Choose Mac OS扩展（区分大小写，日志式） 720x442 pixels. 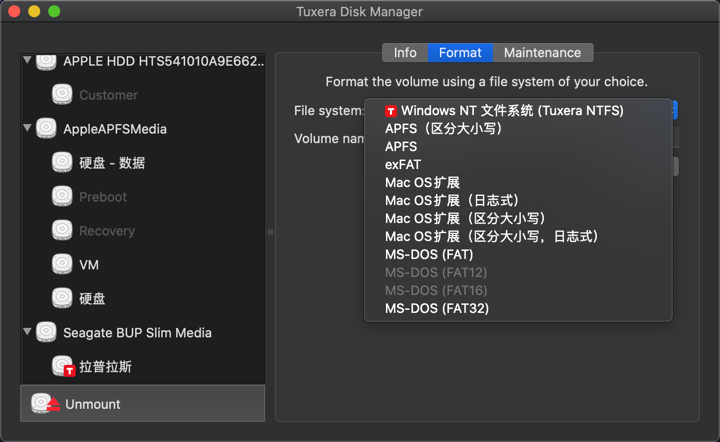point(518,236)
